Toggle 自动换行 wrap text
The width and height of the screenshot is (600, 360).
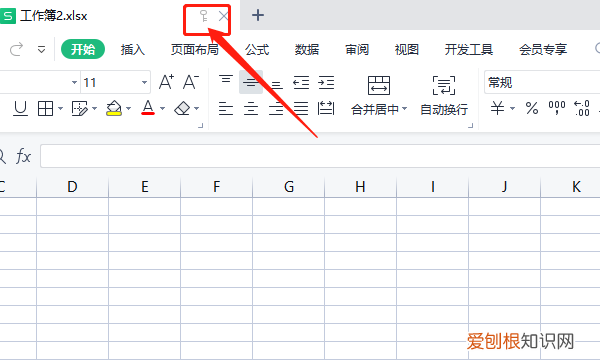[x=444, y=96]
